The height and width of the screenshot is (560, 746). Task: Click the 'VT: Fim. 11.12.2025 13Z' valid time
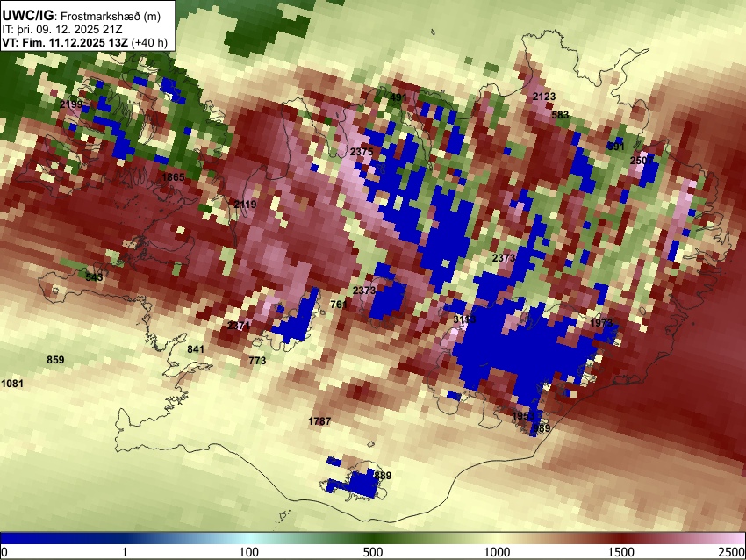(x=65, y=43)
